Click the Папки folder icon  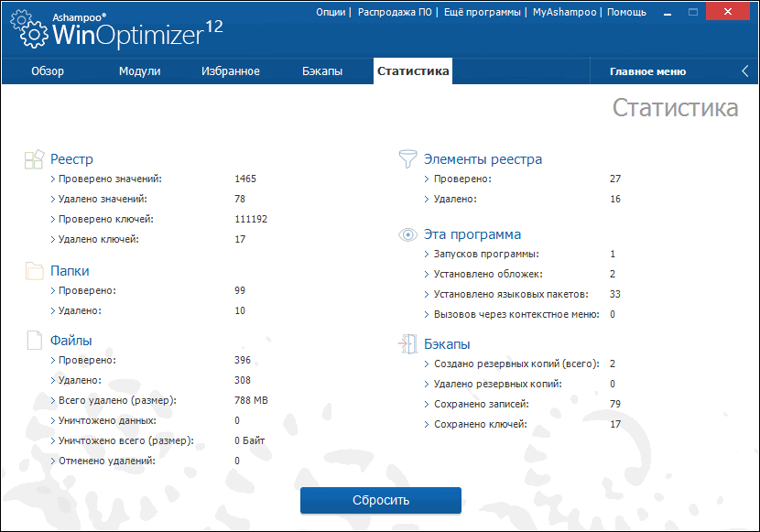click(35, 271)
